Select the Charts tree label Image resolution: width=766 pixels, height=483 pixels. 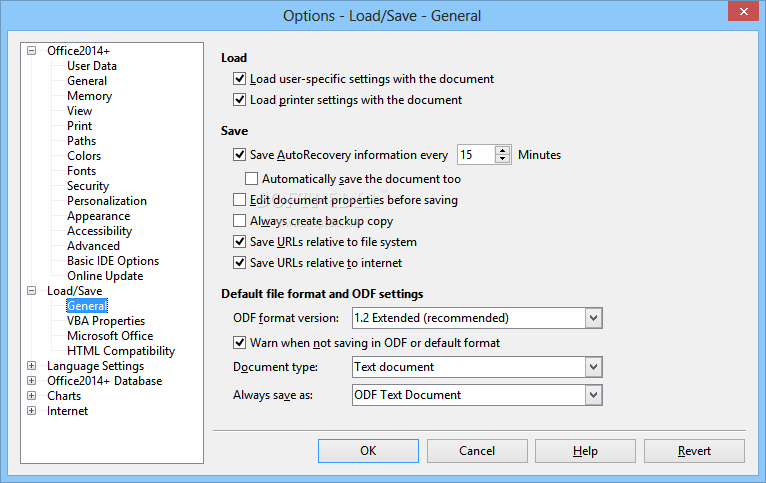[64, 396]
